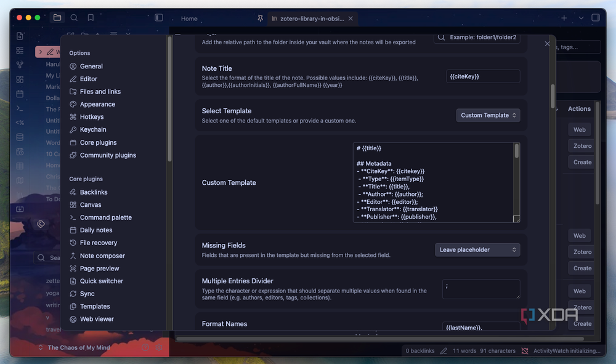The width and height of the screenshot is (616, 364).
Task: Open Select Template dropdown
Action: point(488,115)
